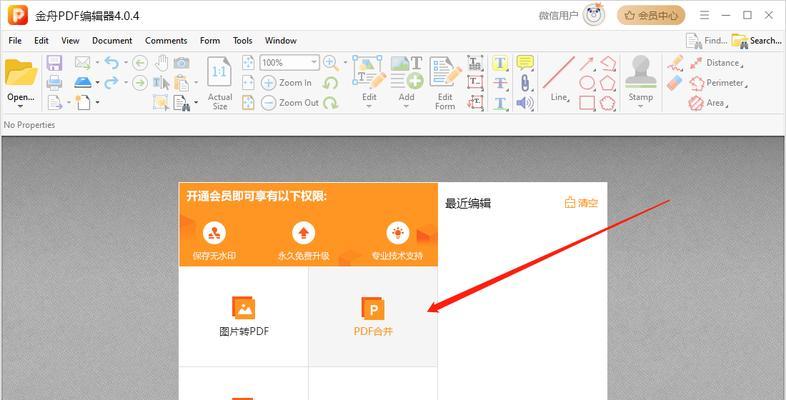Select the Arrow drawing tool
The height and width of the screenshot is (400, 786).
[586, 63]
